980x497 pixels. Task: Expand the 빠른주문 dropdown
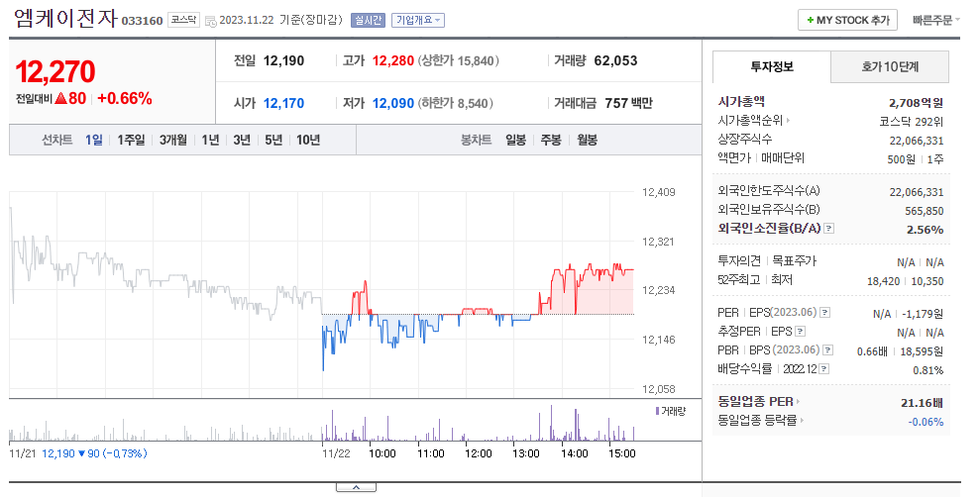pyautogui.click(x=936, y=20)
